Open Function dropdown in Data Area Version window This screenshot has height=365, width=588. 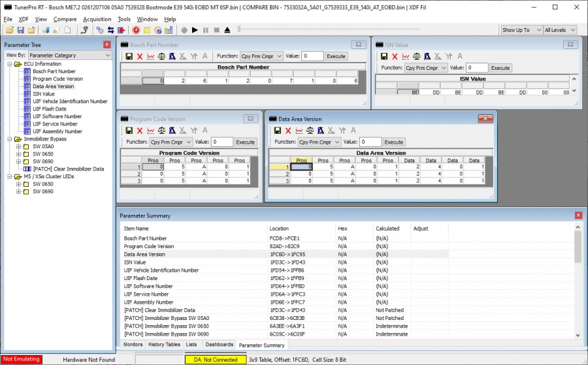319,142
